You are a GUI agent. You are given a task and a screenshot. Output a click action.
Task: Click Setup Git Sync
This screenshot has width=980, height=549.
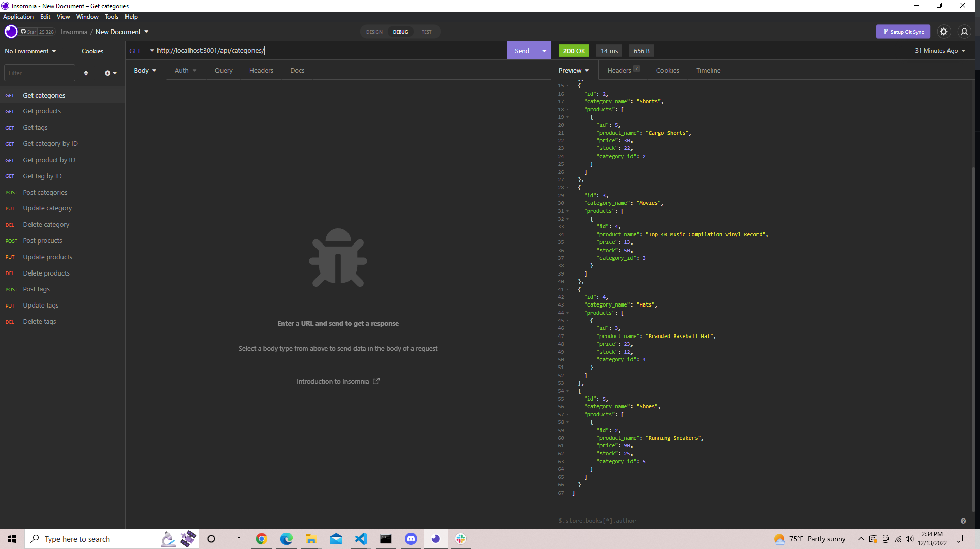(x=903, y=32)
